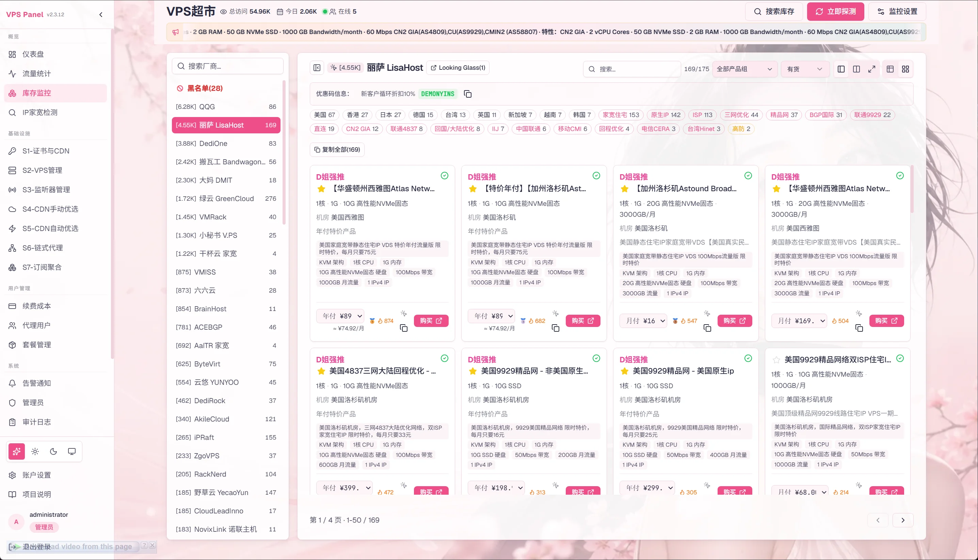Click 复制全部(169) button
The image size is (978, 560).
coord(337,150)
